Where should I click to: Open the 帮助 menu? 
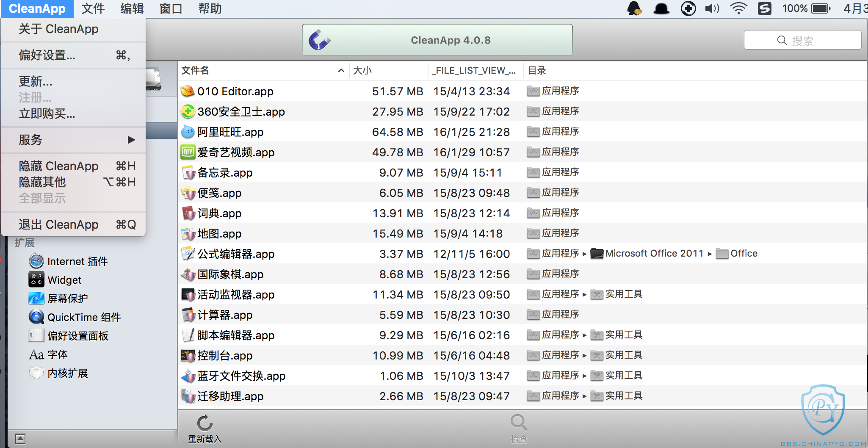coord(210,8)
